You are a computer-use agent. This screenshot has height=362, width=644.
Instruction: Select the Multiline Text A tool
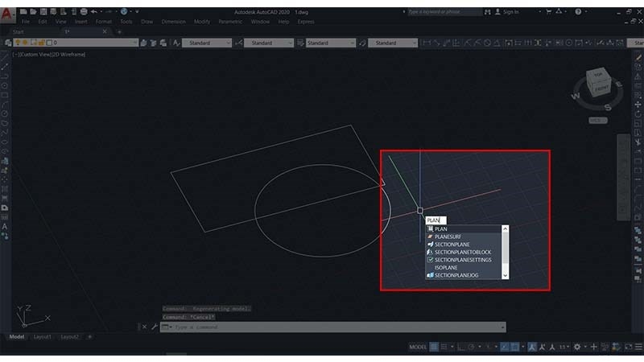(5, 227)
